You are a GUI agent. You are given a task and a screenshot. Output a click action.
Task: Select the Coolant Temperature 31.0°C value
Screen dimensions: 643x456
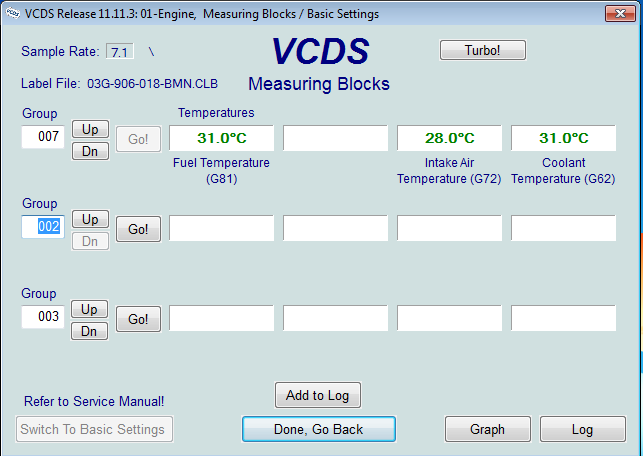563,138
